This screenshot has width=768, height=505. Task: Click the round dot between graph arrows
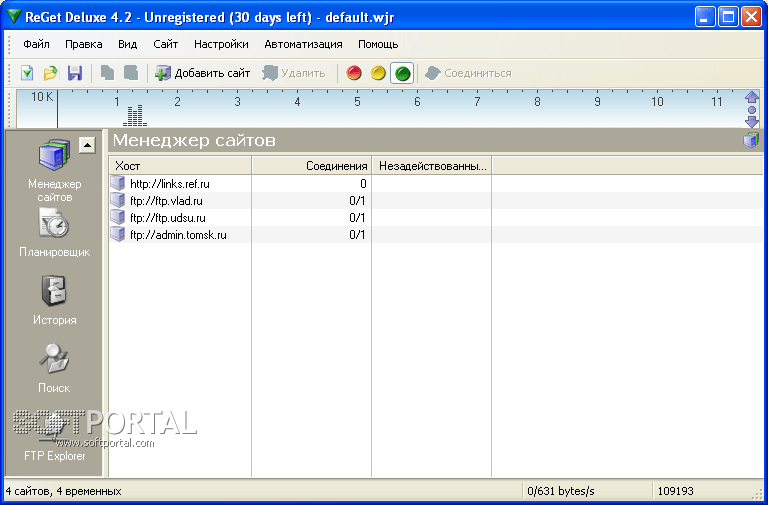(752, 110)
